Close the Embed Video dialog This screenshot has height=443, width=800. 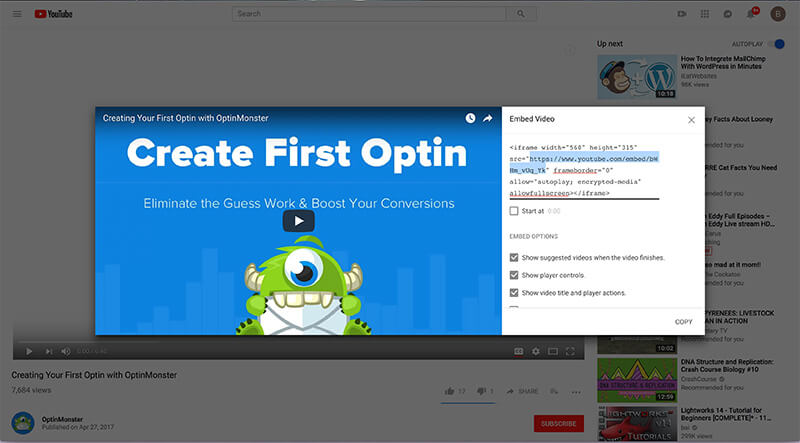[691, 120]
